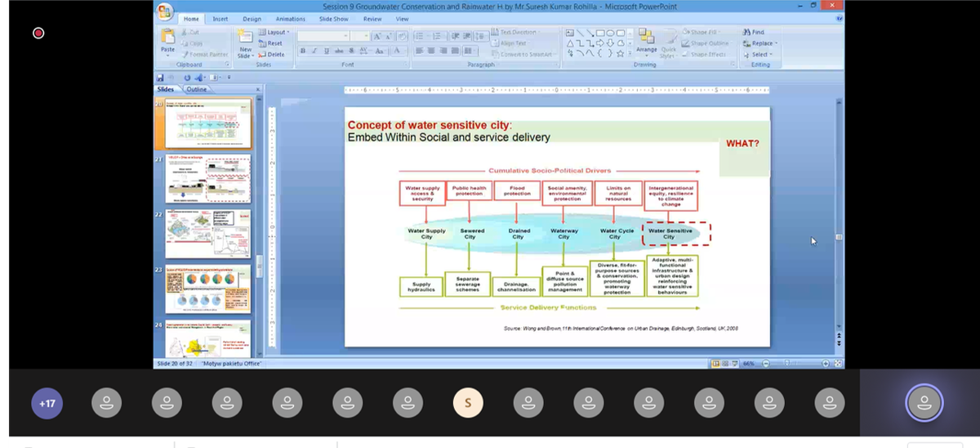Open the Review ribbon tab
Screen dimensions: 980x448
pyautogui.click(x=372, y=19)
